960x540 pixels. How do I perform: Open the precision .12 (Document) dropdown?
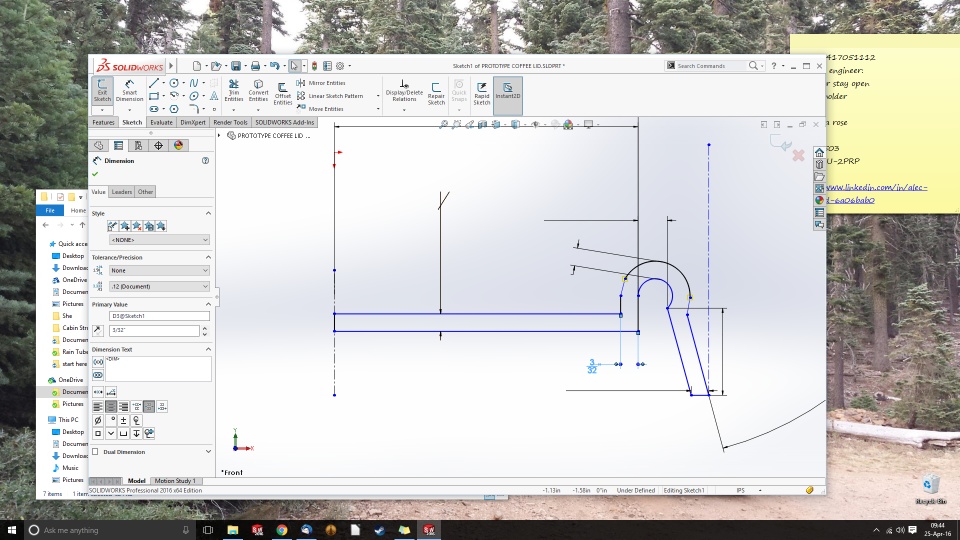(159, 287)
